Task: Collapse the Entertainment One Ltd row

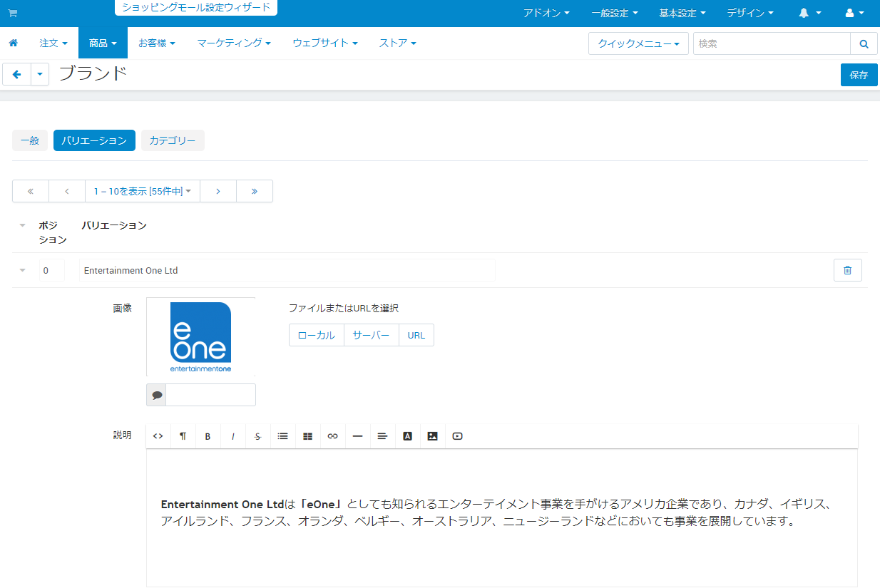Action: pyautogui.click(x=22, y=270)
